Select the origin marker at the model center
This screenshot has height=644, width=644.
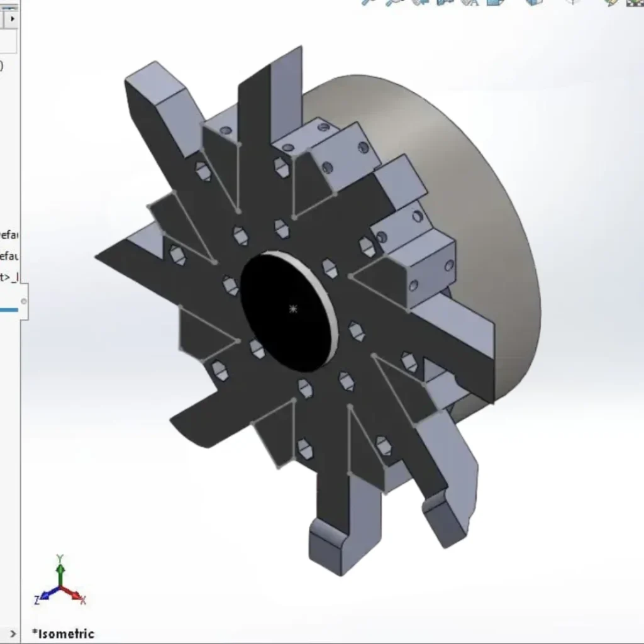[293, 308]
